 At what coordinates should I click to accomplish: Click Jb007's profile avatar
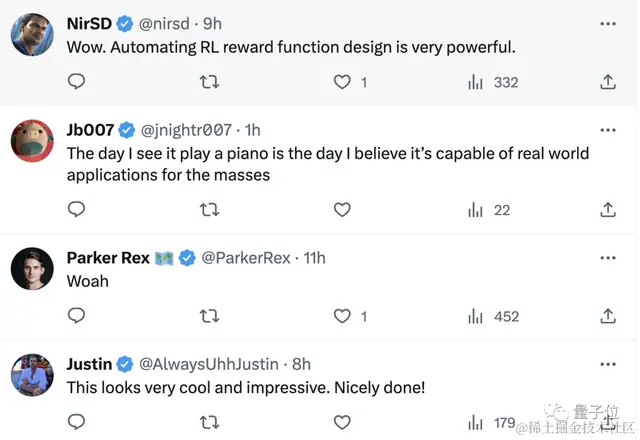pyautogui.click(x=32, y=141)
